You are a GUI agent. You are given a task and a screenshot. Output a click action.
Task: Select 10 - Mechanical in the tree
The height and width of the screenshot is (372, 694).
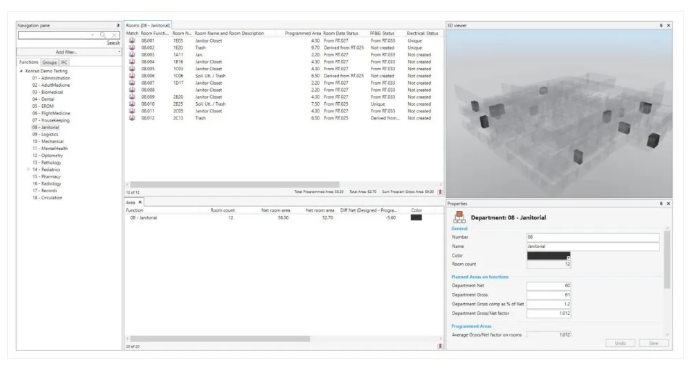click(x=48, y=141)
